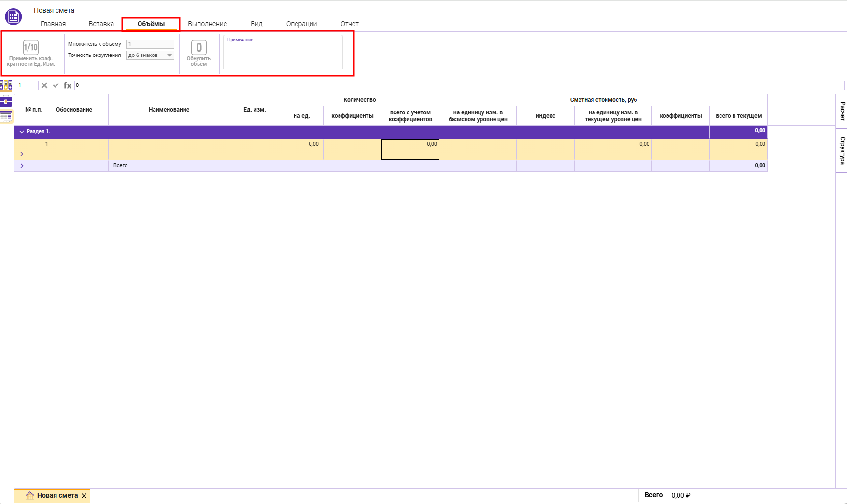Open the briefcase icon in left sidebar
847x504 pixels.
(x=6, y=101)
